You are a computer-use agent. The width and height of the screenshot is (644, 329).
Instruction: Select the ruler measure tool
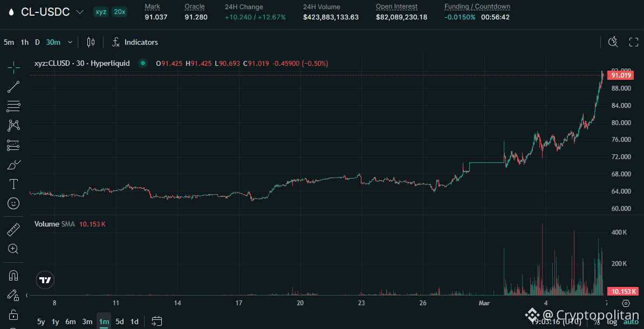pos(13,229)
